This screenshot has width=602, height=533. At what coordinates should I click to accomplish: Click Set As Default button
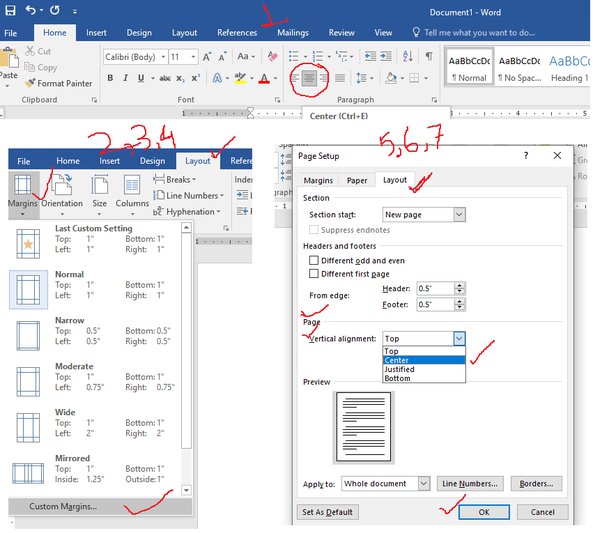(x=327, y=512)
